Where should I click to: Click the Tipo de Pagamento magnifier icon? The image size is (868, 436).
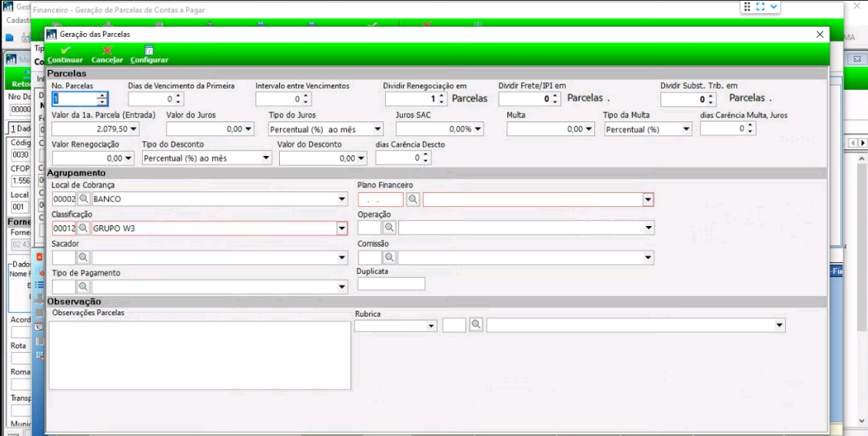click(x=83, y=286)
